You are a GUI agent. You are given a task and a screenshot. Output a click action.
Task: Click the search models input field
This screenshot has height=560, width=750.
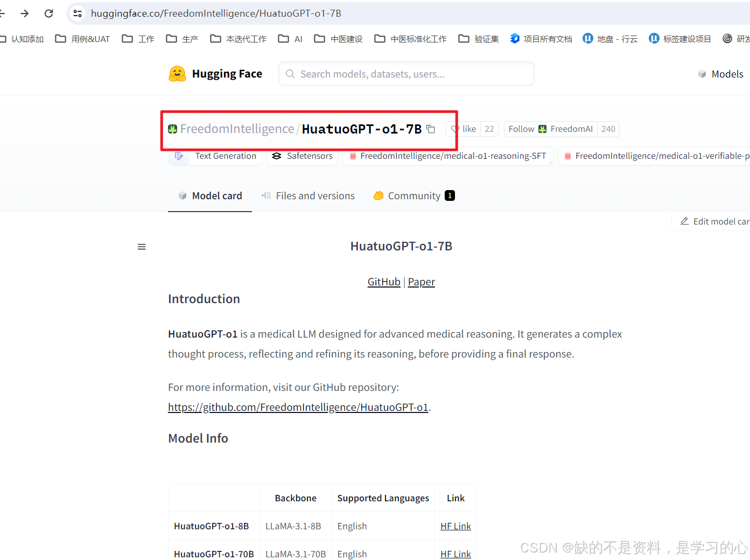406,74
